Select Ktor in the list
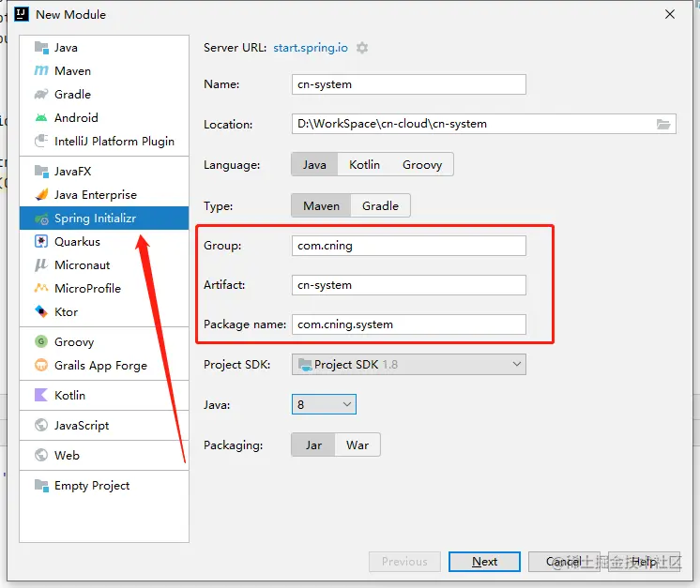This screenshot has width=700, height=588. [104, 311]
